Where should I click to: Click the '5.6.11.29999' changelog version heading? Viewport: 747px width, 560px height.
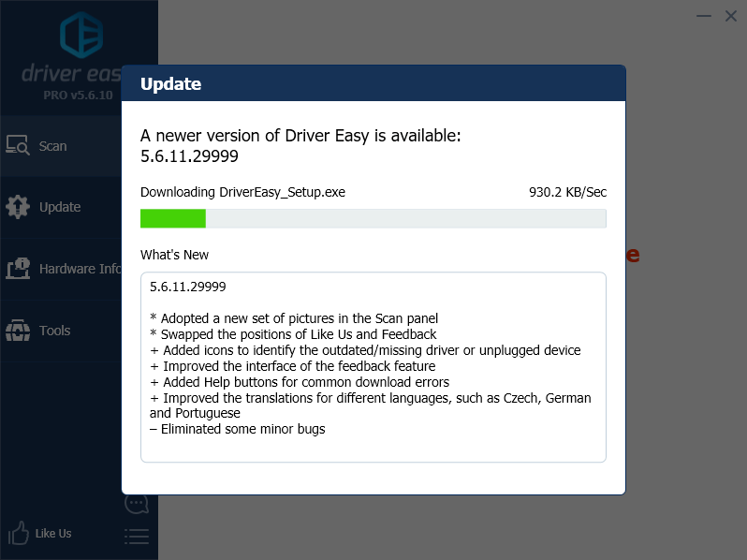tap(188, 287)
